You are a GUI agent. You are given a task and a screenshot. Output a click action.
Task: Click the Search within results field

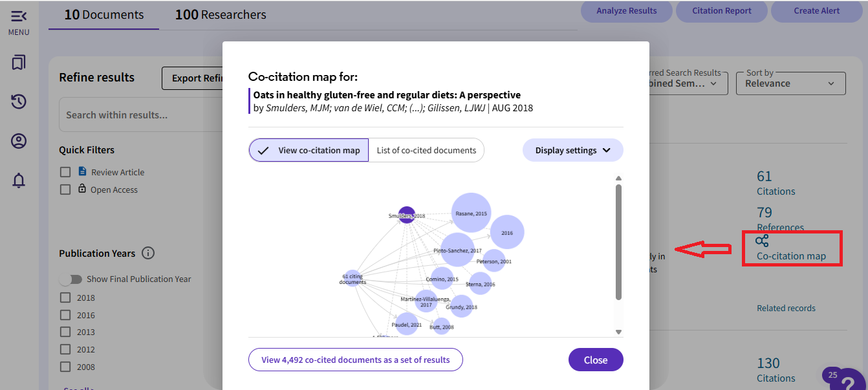[141, 114]
